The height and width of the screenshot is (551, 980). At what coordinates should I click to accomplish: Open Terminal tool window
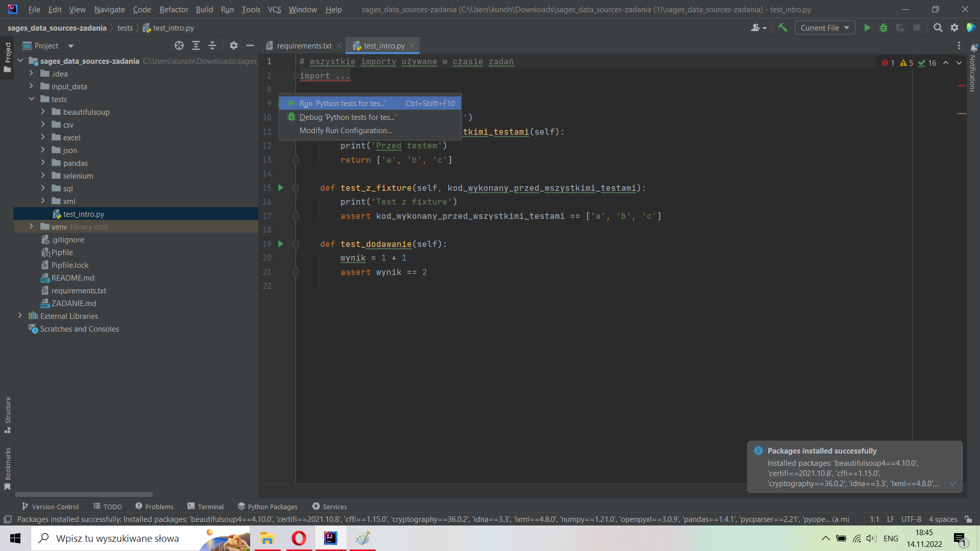click(205, 506)
